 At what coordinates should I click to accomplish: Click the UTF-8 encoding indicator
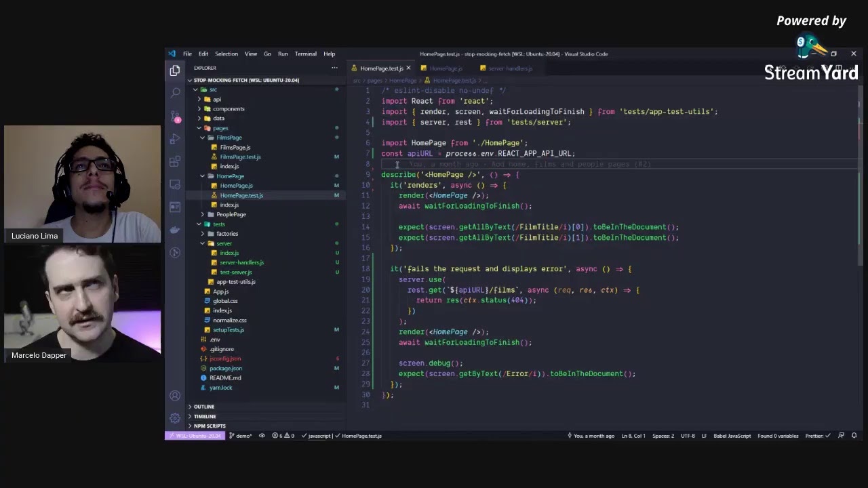click(x=689, y=436)
